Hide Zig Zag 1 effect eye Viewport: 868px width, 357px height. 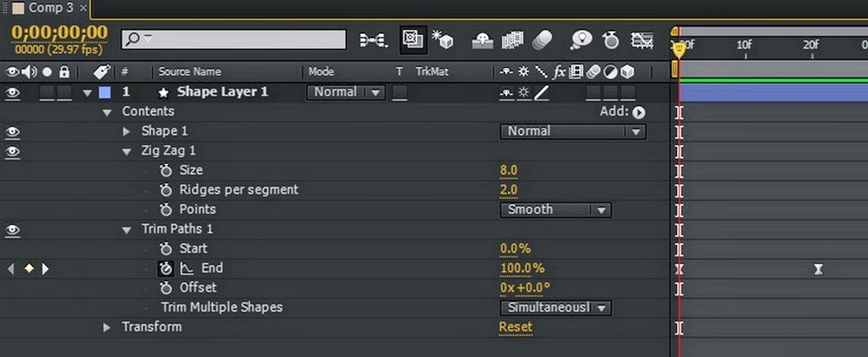[12, 151]
